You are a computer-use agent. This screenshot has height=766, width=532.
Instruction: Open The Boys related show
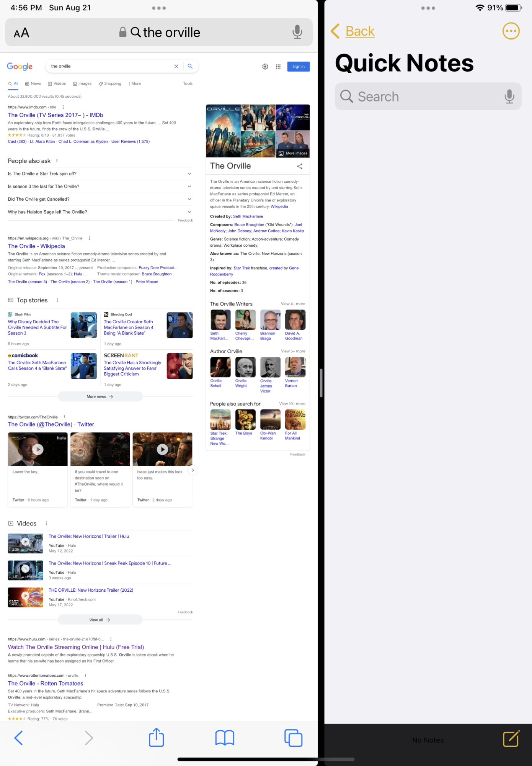click(245, 422)
